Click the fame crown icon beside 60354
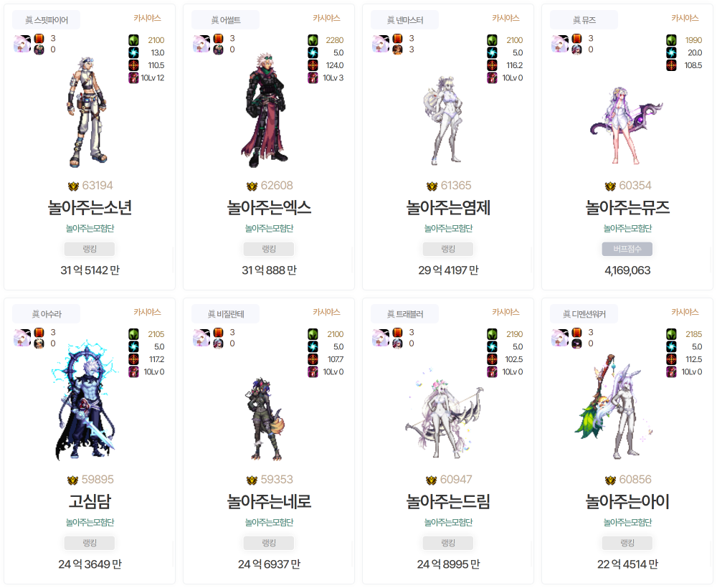 (610, 186)
